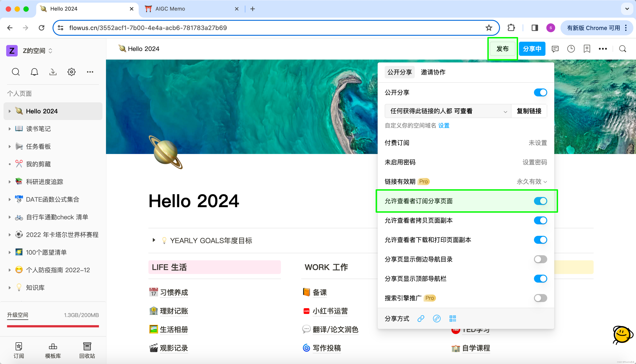This screenshot has width=636, height=364.
Task: Click the sidebar notification bell icon
Action: click(x=34, y=72)
